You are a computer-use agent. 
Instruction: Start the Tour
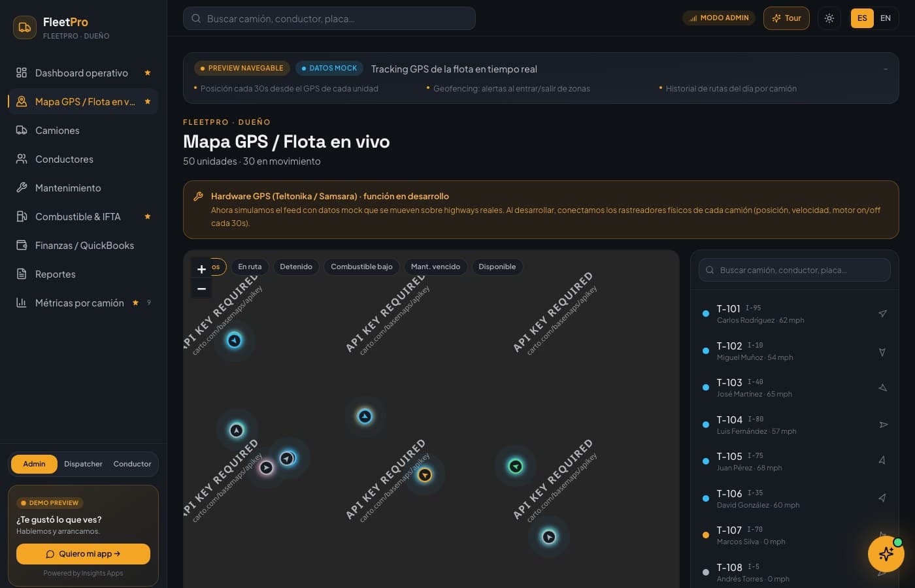(786, 18)
